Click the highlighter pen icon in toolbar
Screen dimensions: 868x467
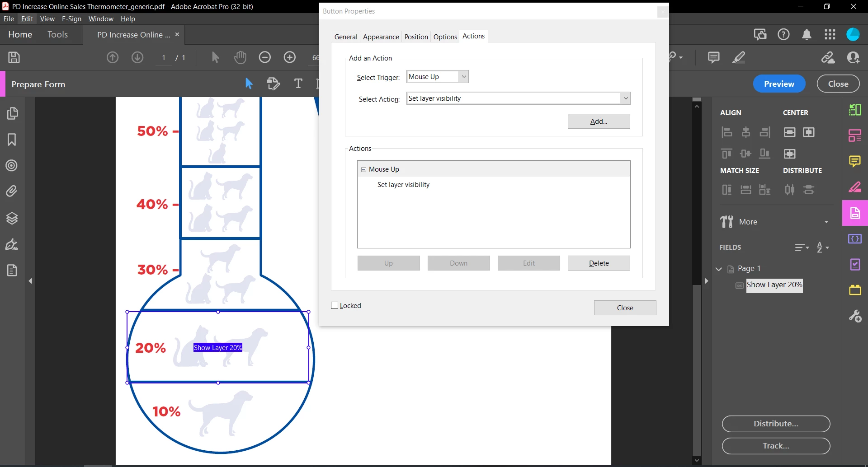click(739, 57)
